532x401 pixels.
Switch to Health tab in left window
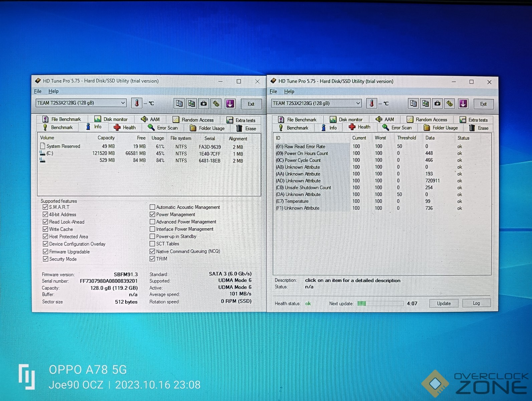tap(125, 127)
